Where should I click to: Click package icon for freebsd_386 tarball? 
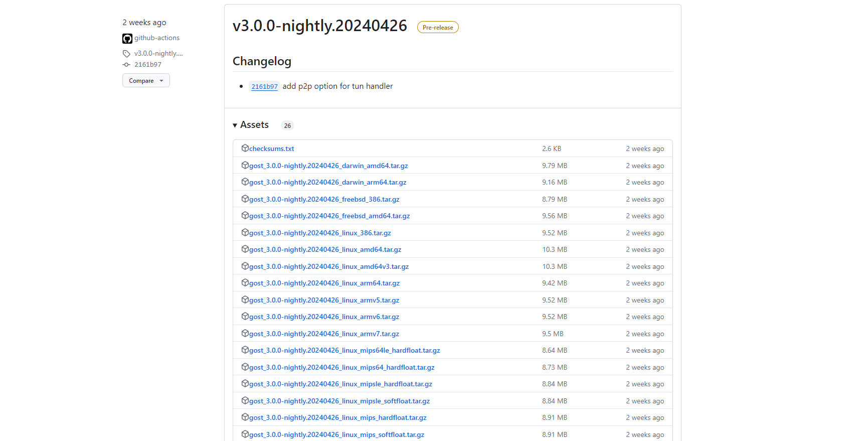pyautogui.click(x=245, y=199)
